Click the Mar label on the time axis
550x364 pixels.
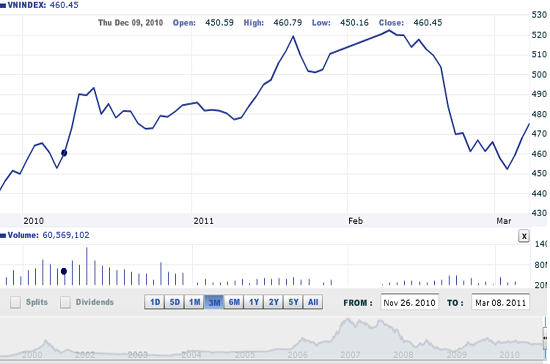click(504, 221)
